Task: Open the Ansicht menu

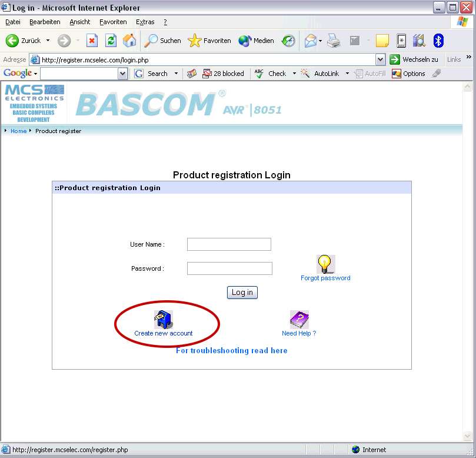Action: [80, 22]
